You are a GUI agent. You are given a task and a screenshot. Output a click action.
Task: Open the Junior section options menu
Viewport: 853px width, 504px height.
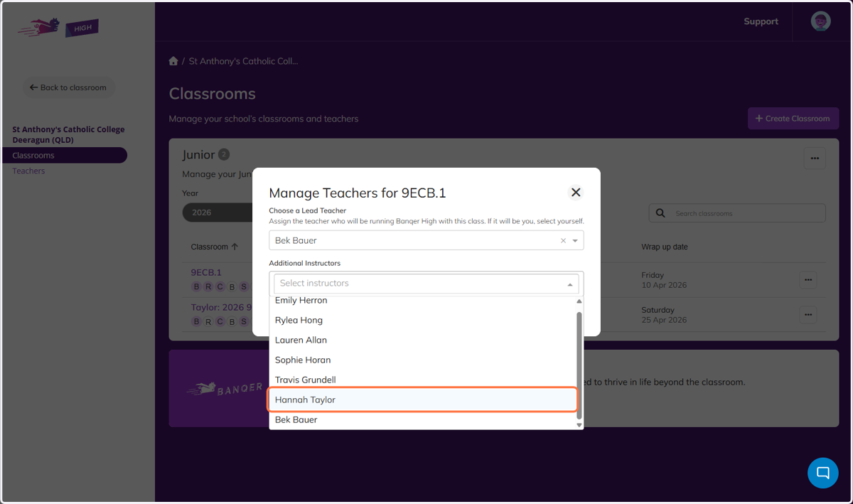(x=815, y=158)
